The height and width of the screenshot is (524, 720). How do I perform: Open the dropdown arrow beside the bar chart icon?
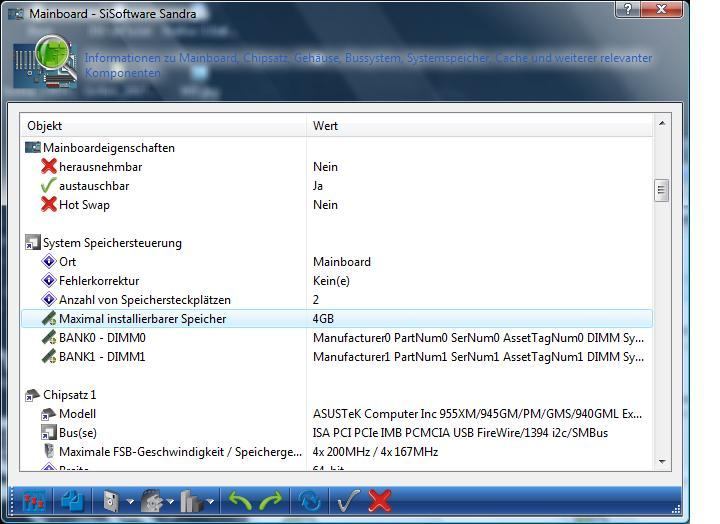(x=210, y=501)
